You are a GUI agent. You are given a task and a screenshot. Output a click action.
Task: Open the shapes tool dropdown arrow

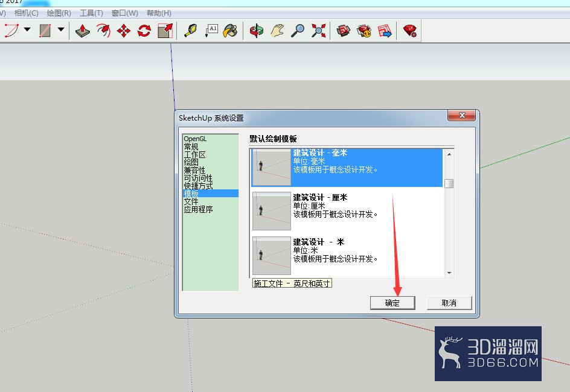pyautogui.click(x=61, y=30)
